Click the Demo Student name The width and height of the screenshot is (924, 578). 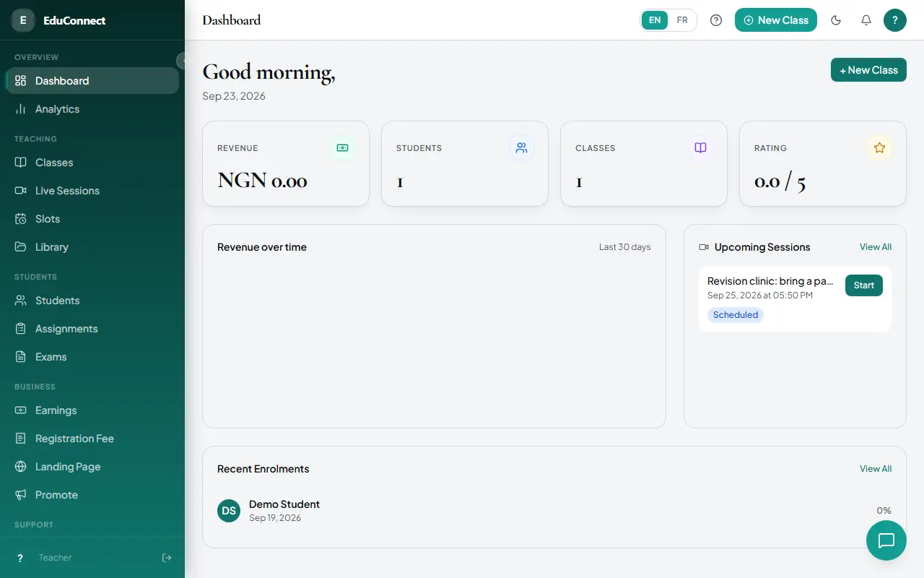click(284, 504)
